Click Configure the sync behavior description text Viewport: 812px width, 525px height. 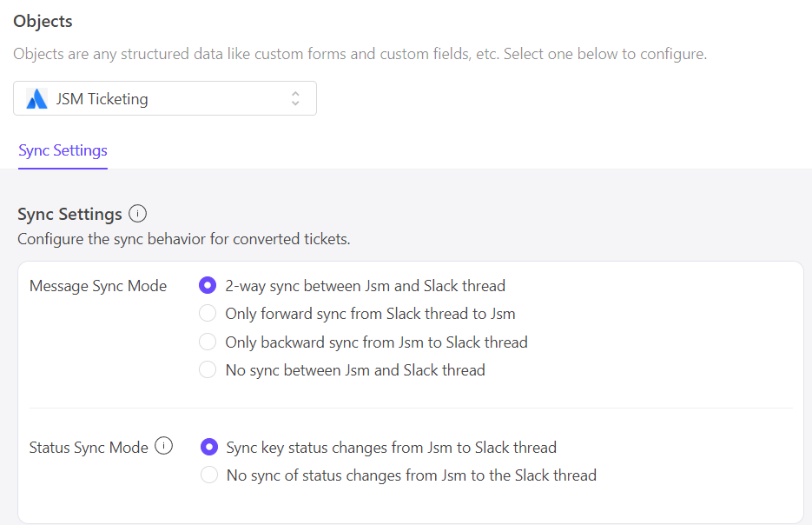(x=184, y=239)
